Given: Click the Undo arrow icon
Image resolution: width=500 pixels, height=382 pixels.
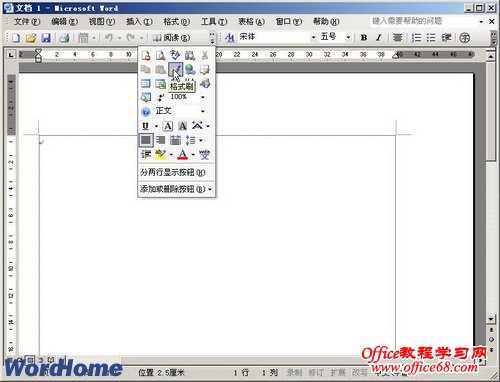Looking at the screenshot, I should click(x=109, y=38).
